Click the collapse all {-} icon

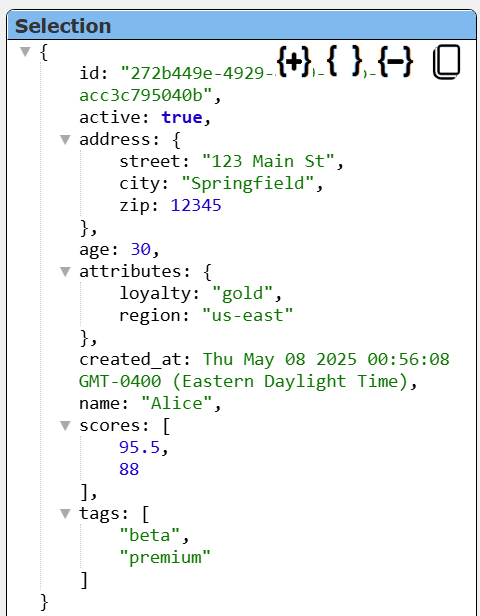[395, 61]
